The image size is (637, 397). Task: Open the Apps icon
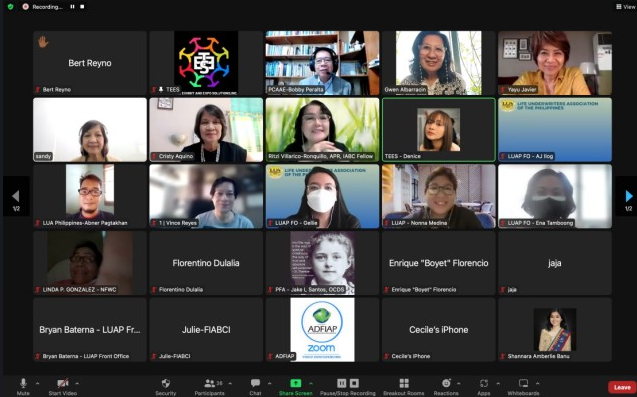click(483, 383)
